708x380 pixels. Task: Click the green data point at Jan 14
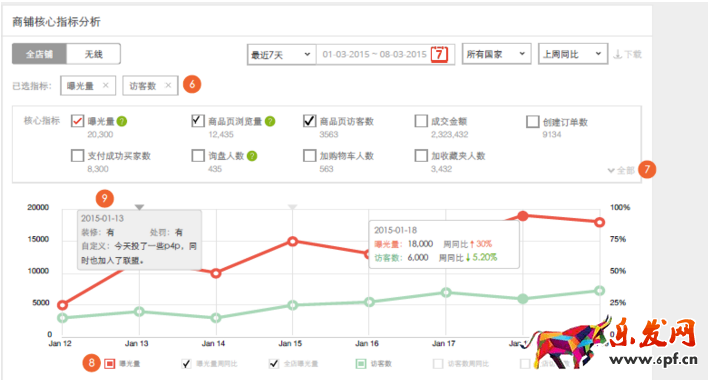point(216,318)
